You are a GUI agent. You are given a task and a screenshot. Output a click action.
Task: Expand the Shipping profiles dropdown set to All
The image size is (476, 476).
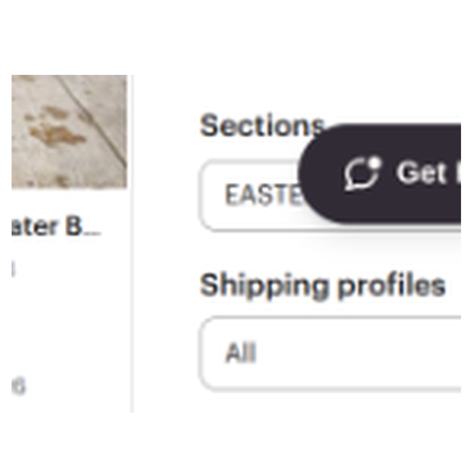pyautogui.click(x=330, y=353)
